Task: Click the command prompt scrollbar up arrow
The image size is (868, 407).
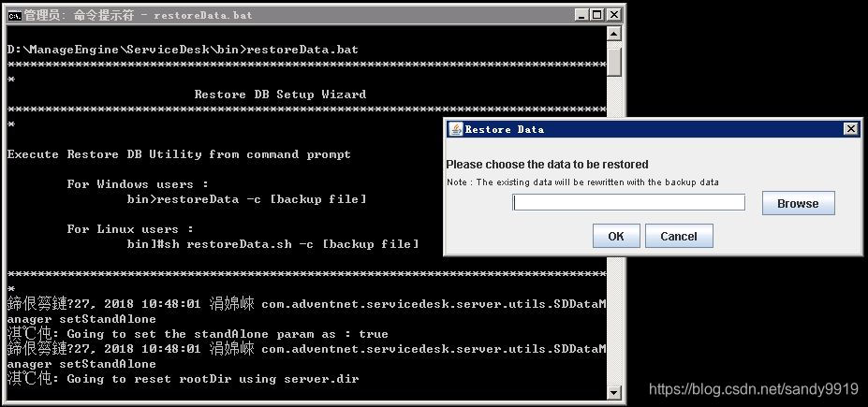Action: coord(613,34)
